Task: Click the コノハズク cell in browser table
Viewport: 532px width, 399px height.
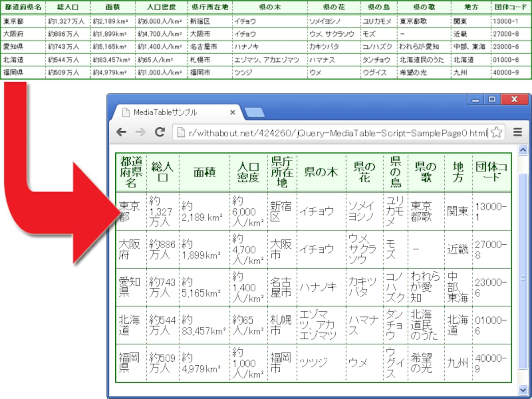Action: [x=395, y=287]
